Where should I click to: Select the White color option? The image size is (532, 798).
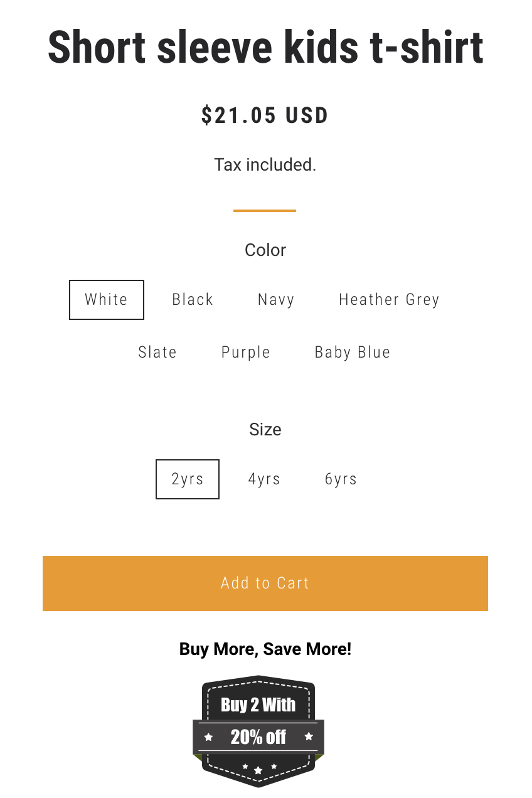107,300
